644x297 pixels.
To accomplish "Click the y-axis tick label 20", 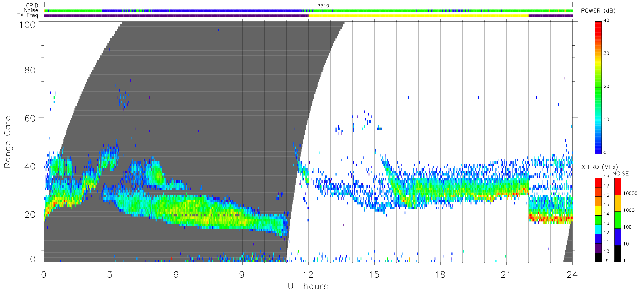I will click(30, 215).
